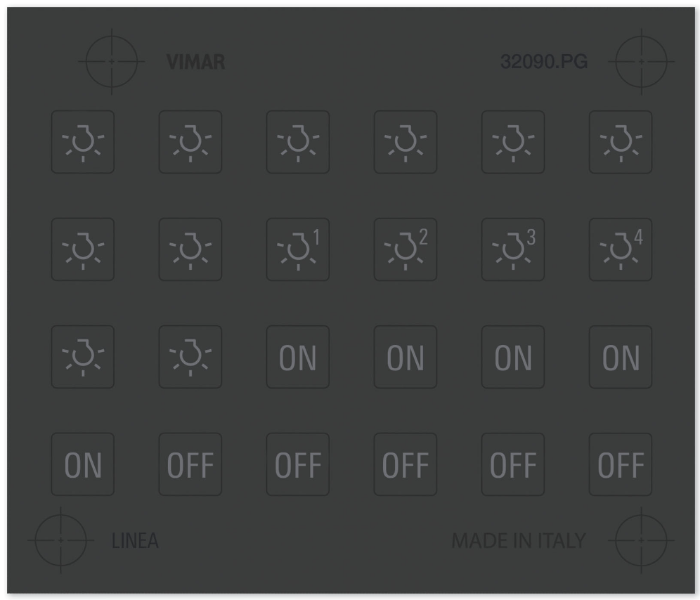Click the LINEA label
This screenshot has height=600, width=700.
coord(135,540)
